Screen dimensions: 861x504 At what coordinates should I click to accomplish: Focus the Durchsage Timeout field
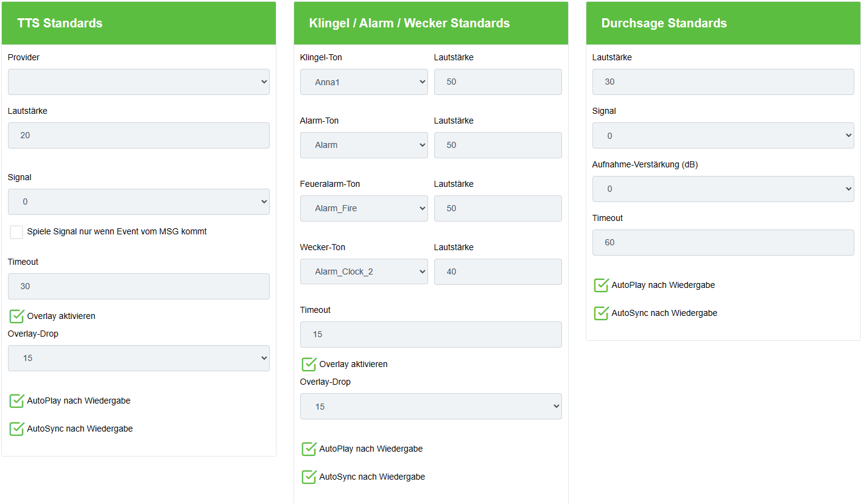(x=723, y=243)
